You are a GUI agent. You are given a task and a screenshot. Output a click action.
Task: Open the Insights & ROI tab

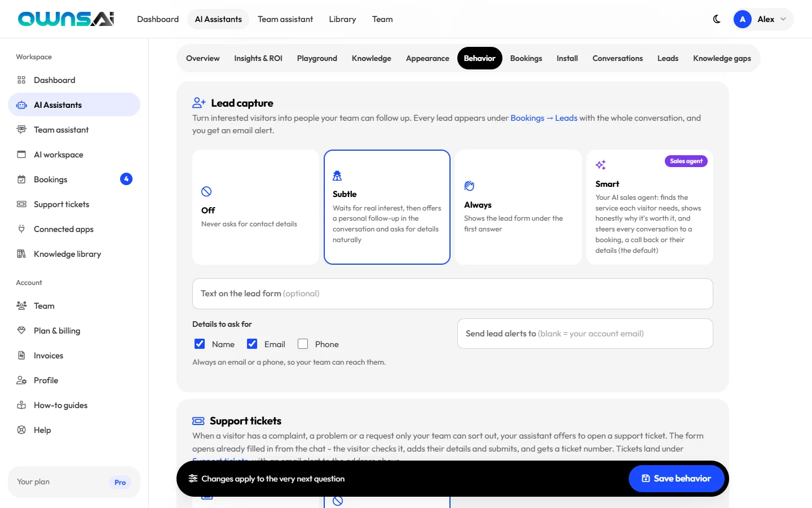pyautogui.click(x=258, y=58)
